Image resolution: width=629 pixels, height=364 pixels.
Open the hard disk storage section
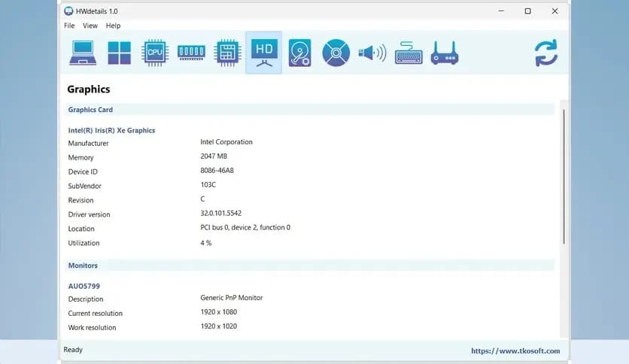(x=299, y=53)
